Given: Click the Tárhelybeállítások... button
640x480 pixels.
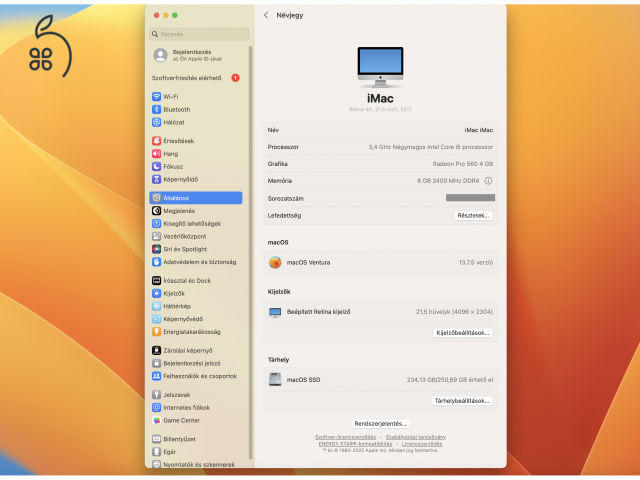Looking at the screenshot, I should 462,401.
